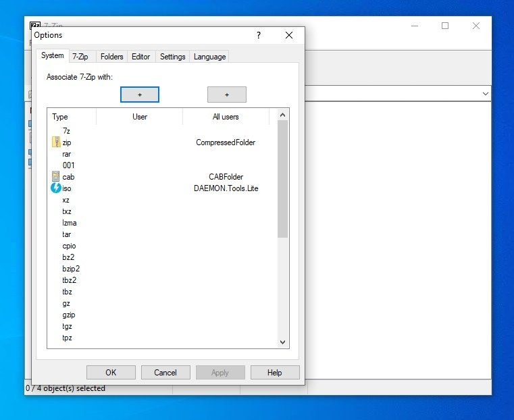Click the cab cabinet file icon
Viewport: 514px width, 420px height.
[x=56, y=177]
